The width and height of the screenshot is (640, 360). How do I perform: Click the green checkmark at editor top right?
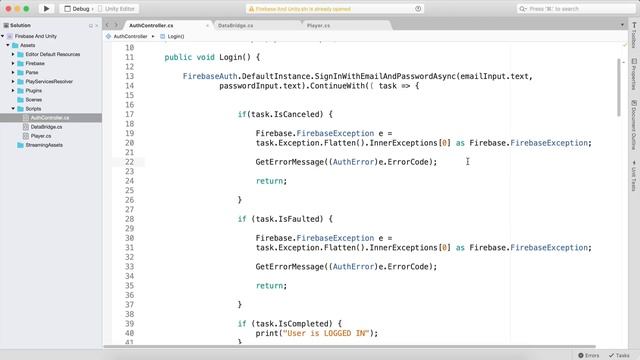pyautogui.click(x=624, y=45)
